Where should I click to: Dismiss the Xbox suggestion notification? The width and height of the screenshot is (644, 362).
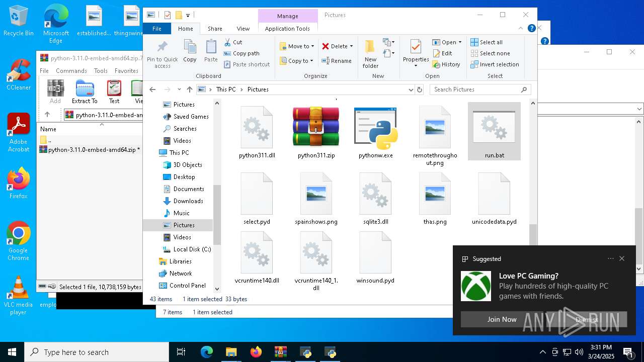(x=587, y=319)
